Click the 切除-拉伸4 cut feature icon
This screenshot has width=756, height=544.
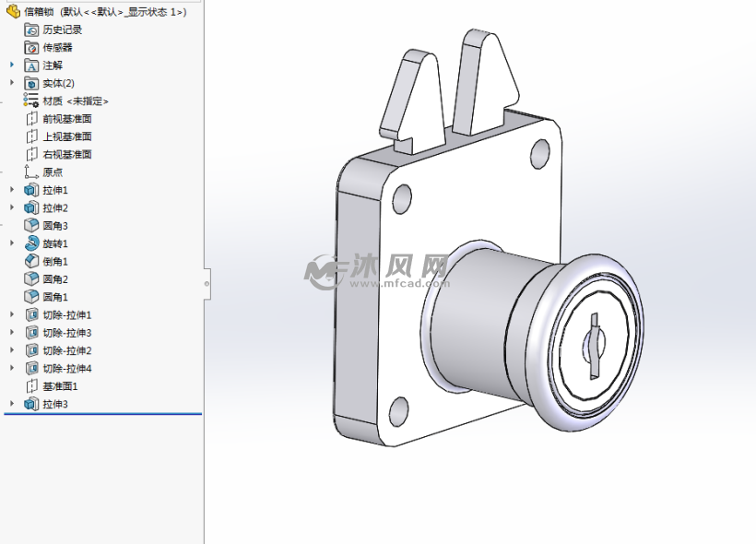pyautogui.click(x=31, y=369)
